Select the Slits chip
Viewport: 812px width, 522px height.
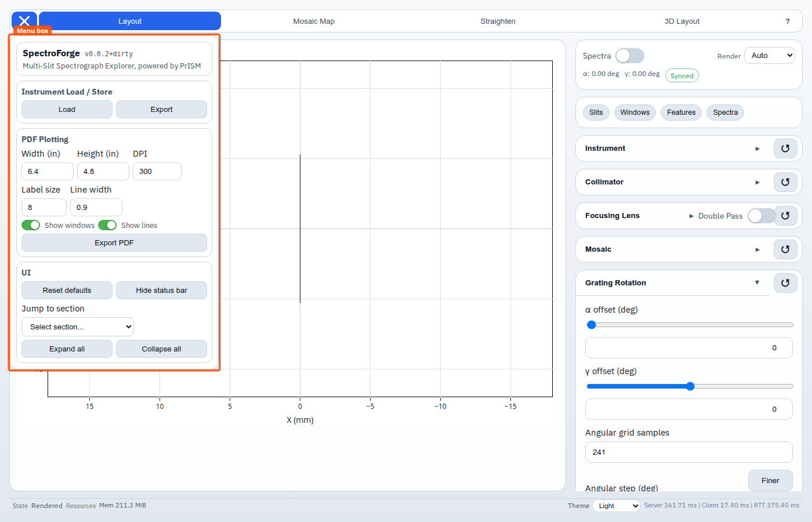tap(596, 113)
